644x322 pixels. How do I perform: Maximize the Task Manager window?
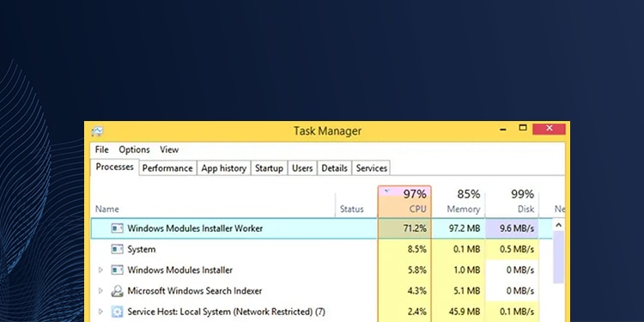[522, 128]
